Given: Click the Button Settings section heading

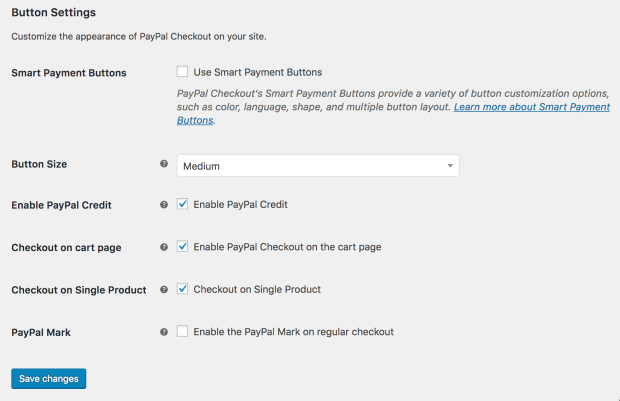Looking at the screenshot, I should coord(53,13).
